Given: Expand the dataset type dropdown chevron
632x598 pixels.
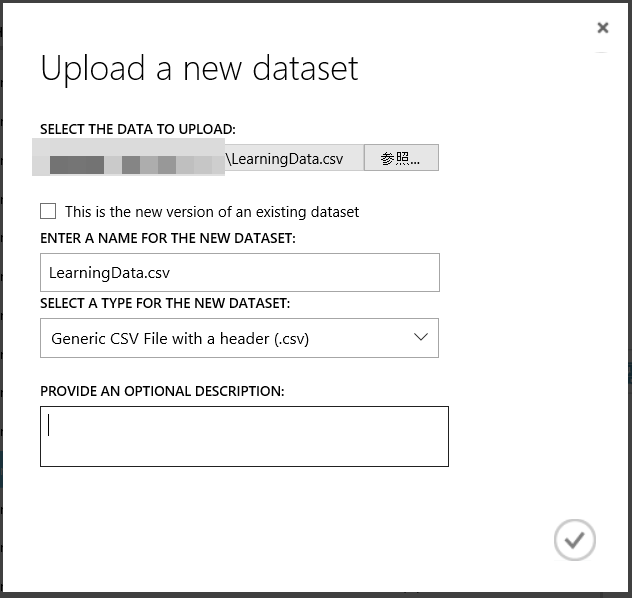Looking at the screenshot, I should pyautogui.click(x=421, y=337).
